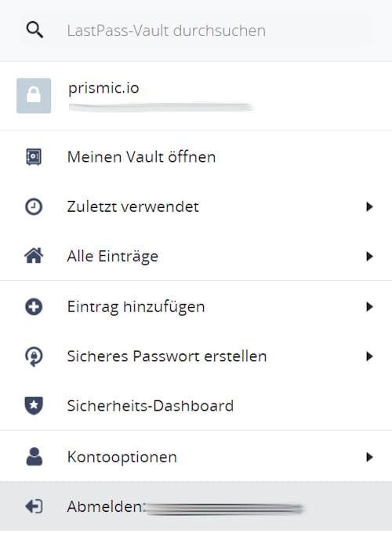The width and height of the screenshot is (392, 533).
Task: Expand Sicheres Passwort erstellen arrow
Action: coord(369,356)
